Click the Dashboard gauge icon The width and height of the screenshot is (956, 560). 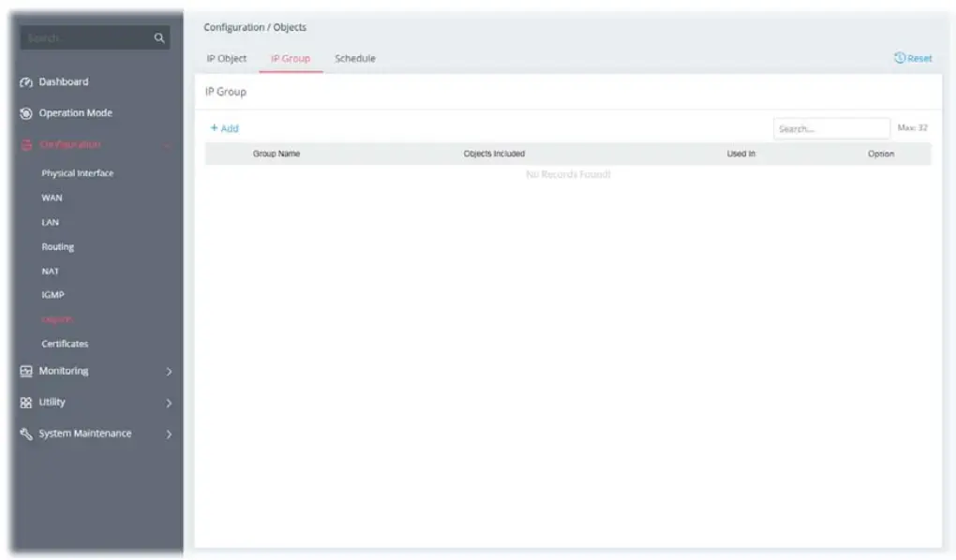click(x=25, y=82)
